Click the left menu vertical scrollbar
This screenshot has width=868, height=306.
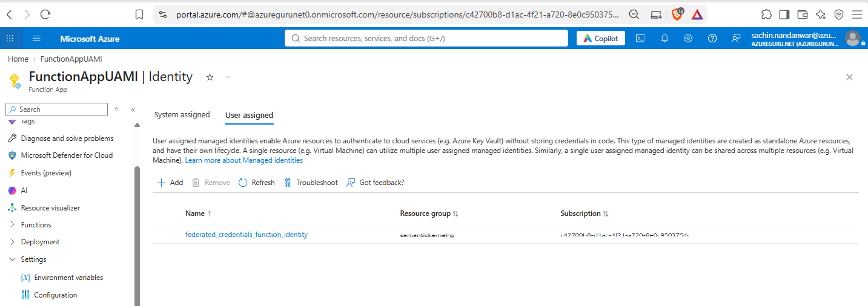[x=137, y=236]
